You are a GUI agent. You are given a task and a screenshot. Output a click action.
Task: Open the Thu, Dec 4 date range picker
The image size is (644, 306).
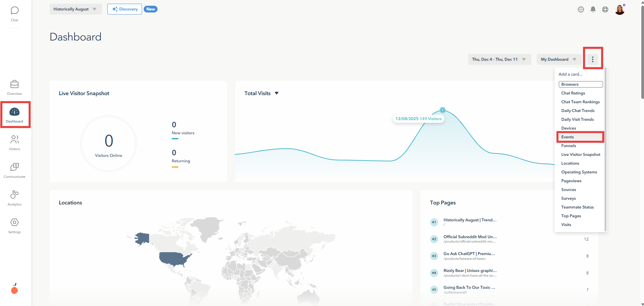499,59
